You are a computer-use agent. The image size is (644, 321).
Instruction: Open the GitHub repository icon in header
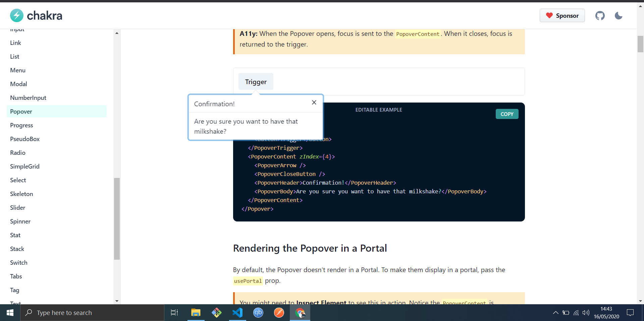click(x=600, y=15)
